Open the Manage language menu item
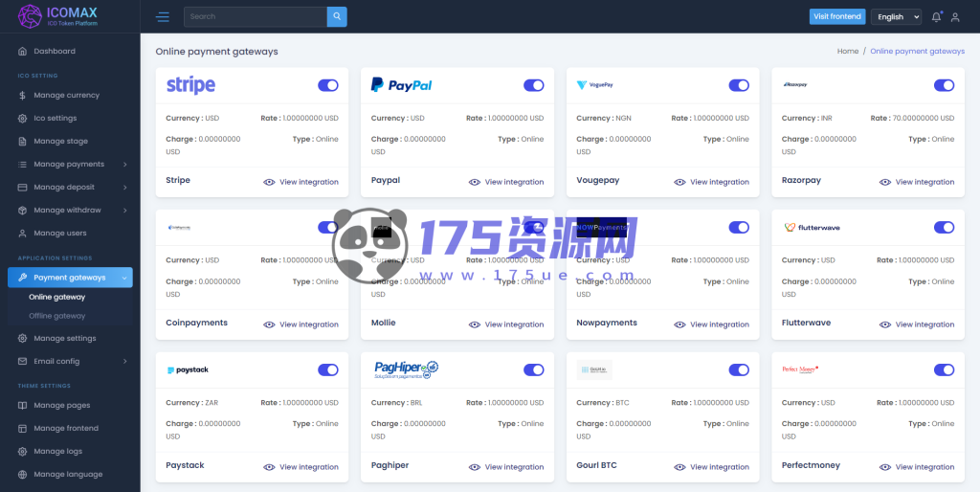The image size is (980, 492). (70, 475)
